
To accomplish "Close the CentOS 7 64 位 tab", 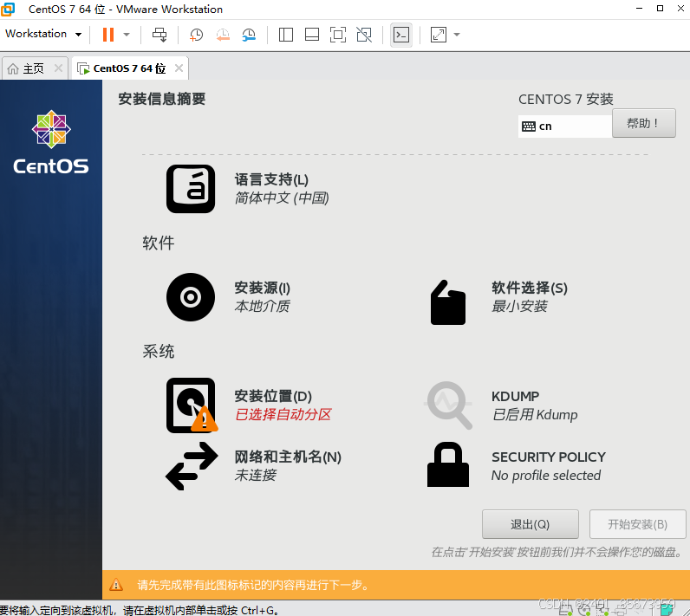I will (x=179, y=68).
